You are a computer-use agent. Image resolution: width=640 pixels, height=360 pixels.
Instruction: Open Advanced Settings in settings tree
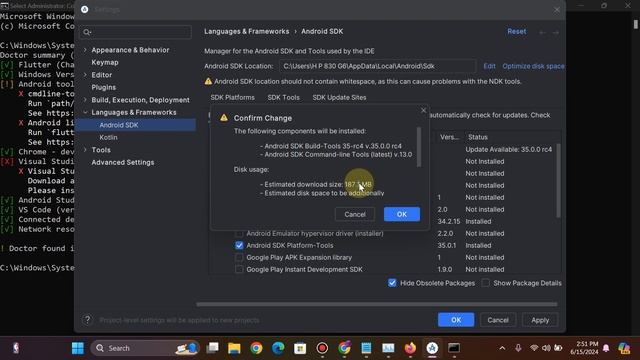(x=123, y=162)
